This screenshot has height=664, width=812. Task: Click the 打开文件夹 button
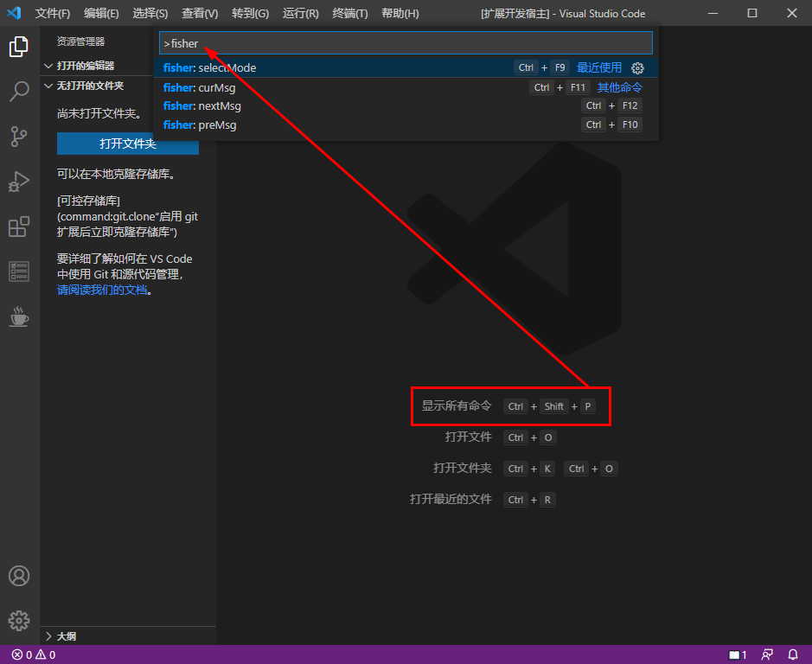[x=128, y=144]
